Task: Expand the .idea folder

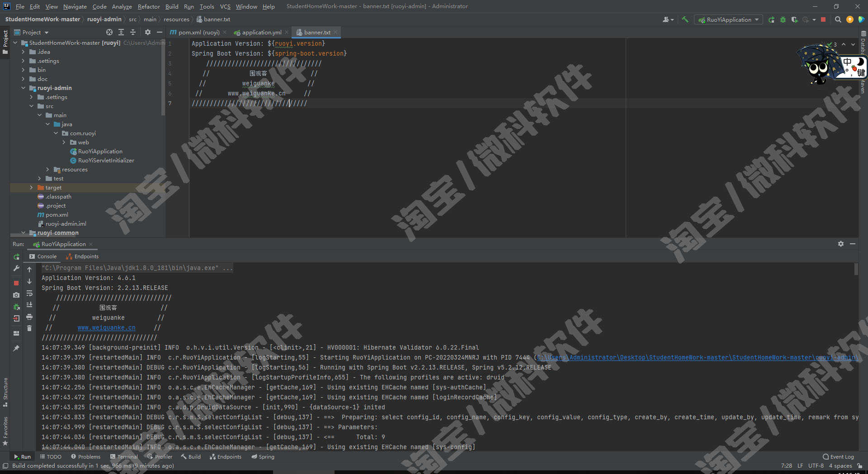Action: tap(23, 52)
